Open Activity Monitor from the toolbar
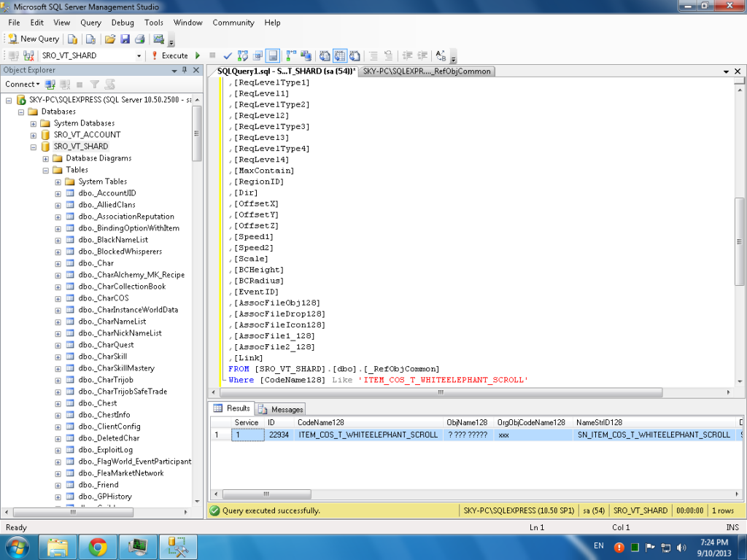Screen dimensions: 747x560 (x=158, y=39)
